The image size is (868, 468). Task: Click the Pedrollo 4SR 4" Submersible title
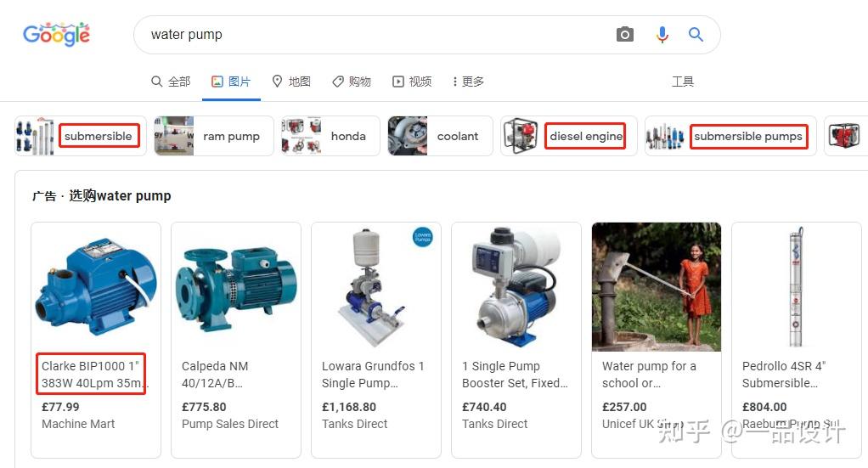[x=784, y=375]
